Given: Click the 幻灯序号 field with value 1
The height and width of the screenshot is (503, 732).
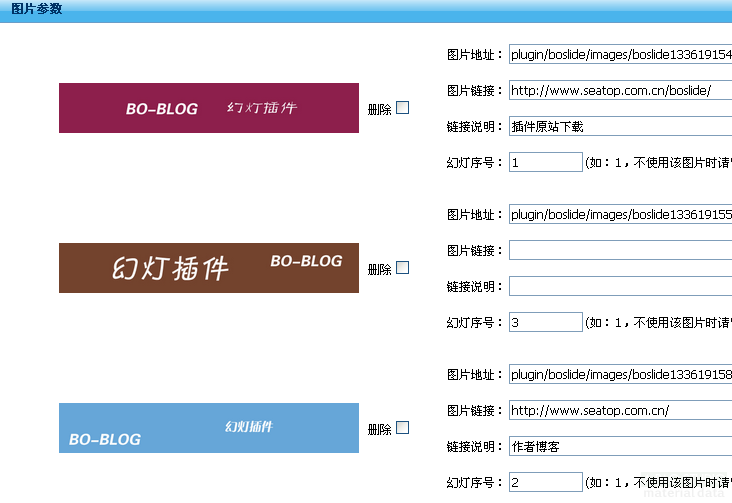Looking at the screenshot, I should (545, 162).
